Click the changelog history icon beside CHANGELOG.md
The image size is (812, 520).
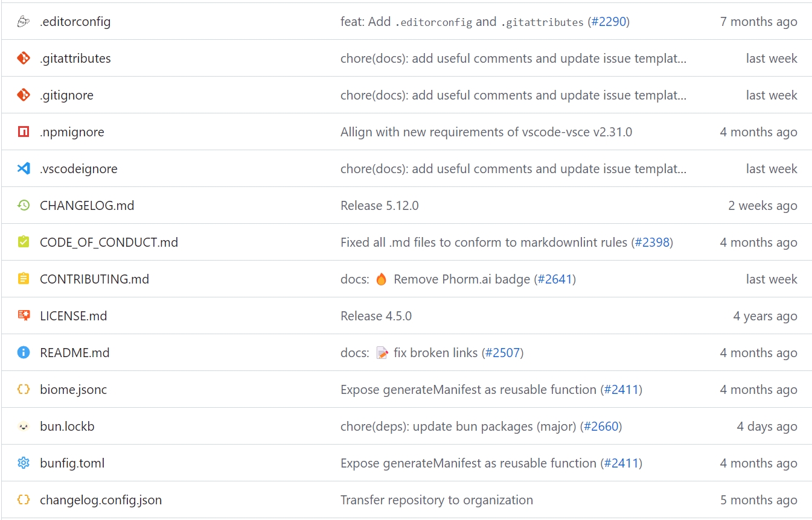click(24, 206)
